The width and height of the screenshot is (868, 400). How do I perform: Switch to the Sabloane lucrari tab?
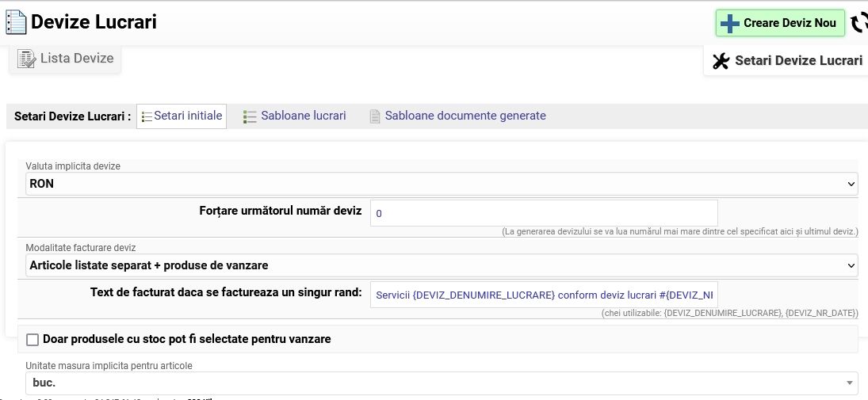click(303, 116)
